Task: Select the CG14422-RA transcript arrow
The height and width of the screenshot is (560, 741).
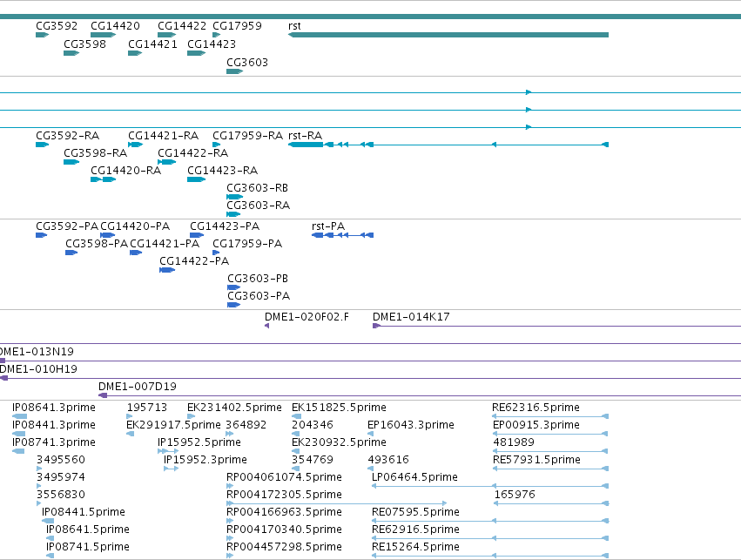Action: [167, 162]
